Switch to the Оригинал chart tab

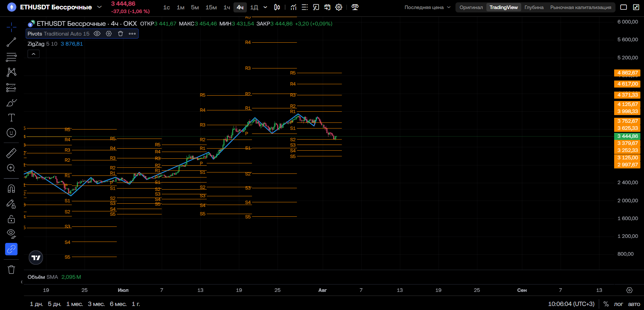pos(471,7)
